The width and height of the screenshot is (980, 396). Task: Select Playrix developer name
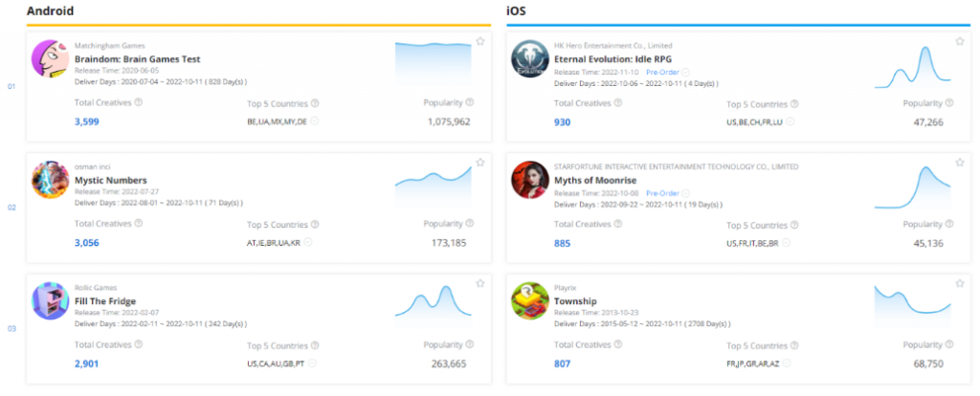pyautogui.click(x=564, y=288)
